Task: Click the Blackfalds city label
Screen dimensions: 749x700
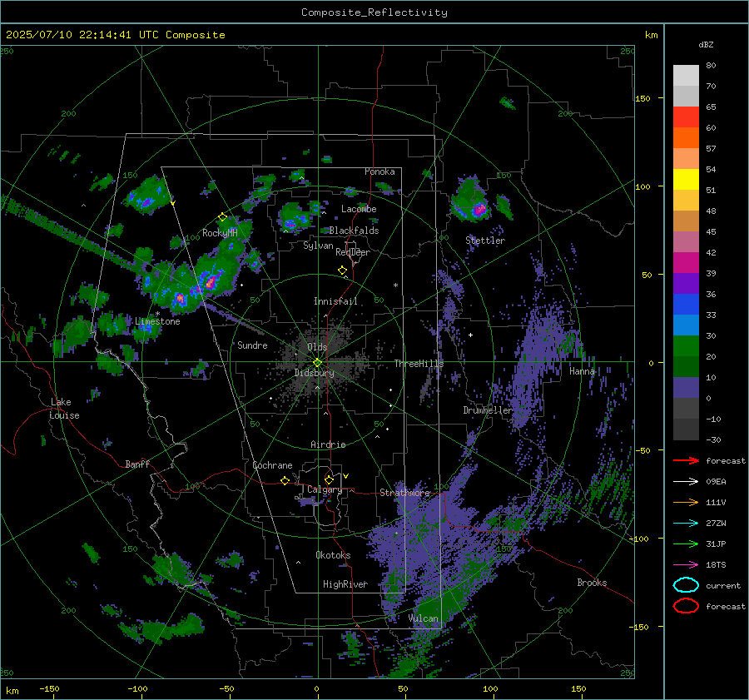Action: [354, 231]
